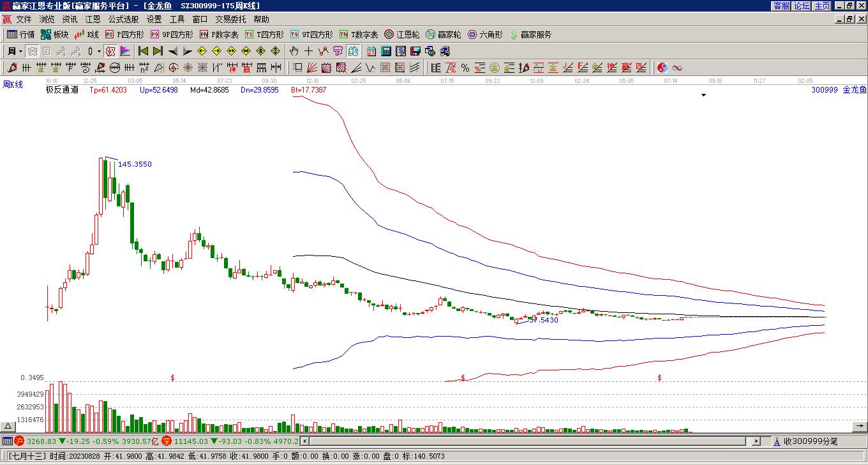
Task: Click the scrollbar right arrow in status bar
Action: (756, 441)
